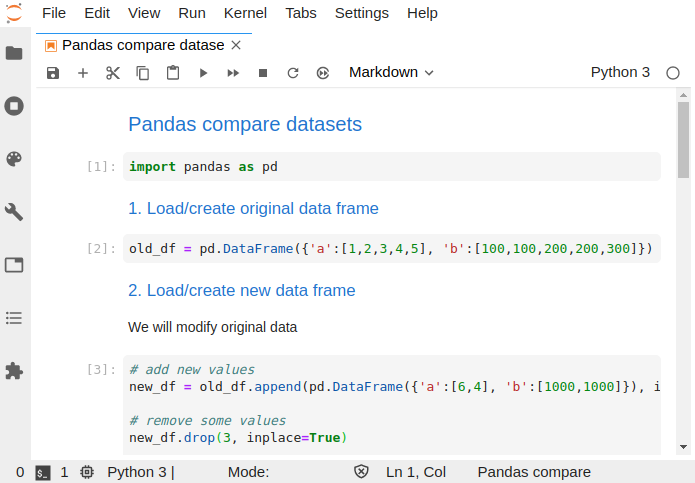Click the Load/create new data frame heading

tap(242, 290)
